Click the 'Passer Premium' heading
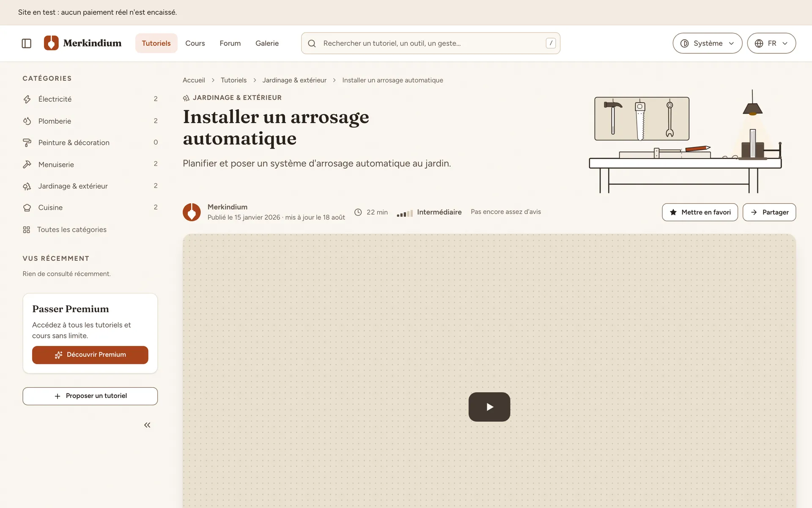Image resolution: width=812 pixels, height=508 pixels. coord(71,309)
